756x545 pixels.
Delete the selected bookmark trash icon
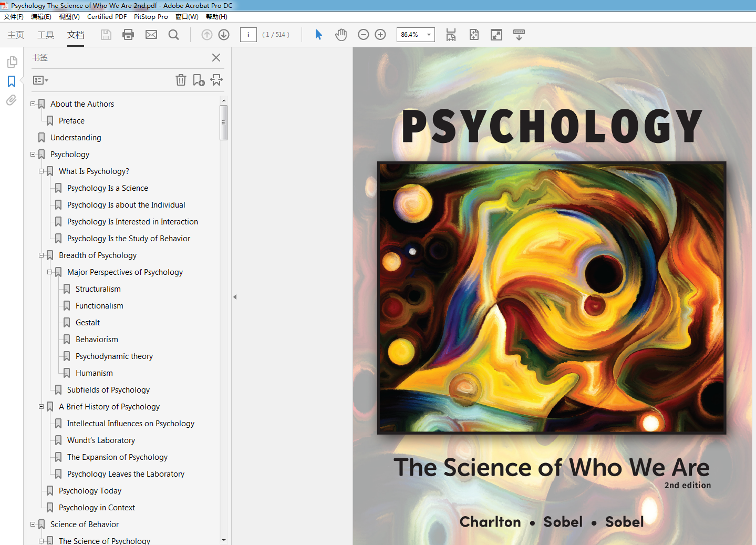coord(181,80)
